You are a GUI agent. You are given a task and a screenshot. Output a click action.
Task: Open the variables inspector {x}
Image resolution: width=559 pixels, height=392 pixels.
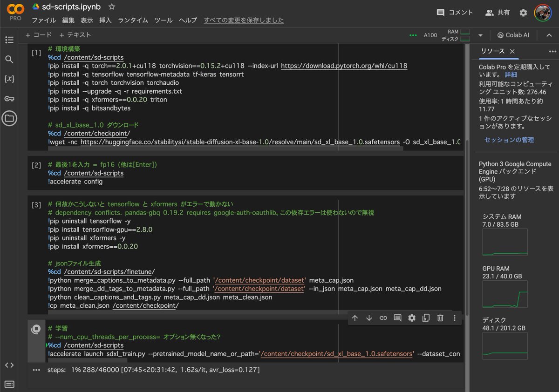pos(9,79)
